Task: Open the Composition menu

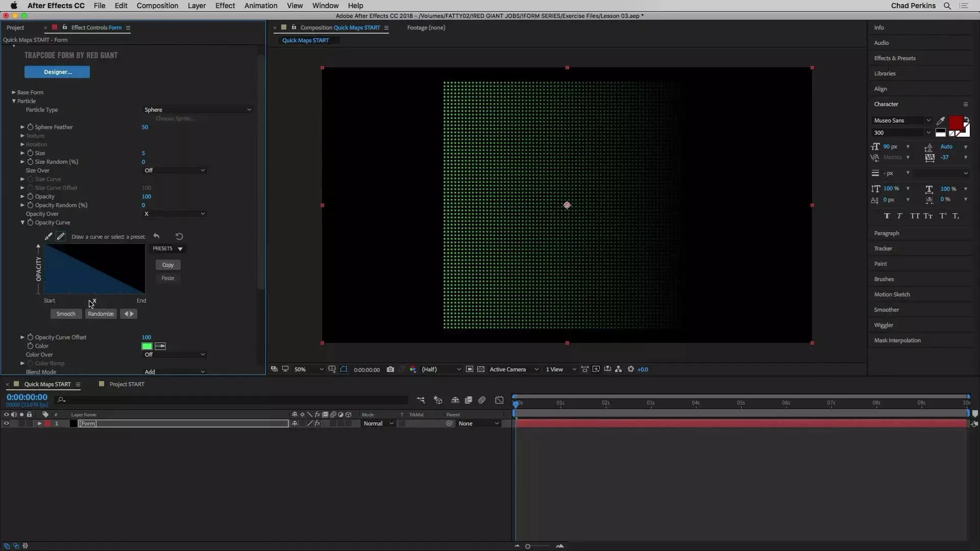Action: point(157,6)
